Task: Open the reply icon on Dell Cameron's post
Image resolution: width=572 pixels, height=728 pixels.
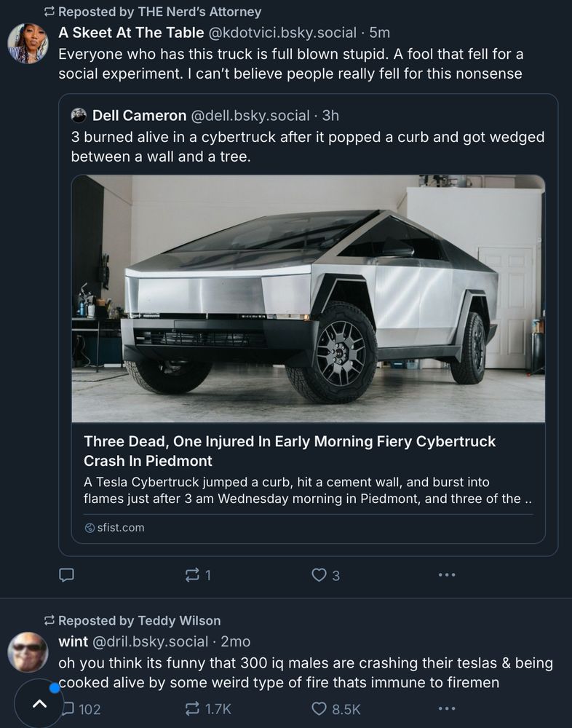Action: (66, 574)
